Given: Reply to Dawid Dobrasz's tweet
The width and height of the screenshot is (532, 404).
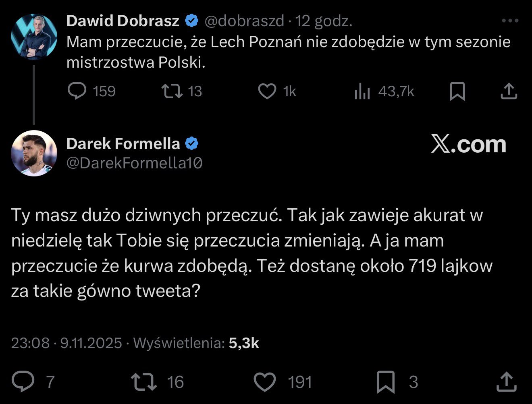Looking at the screenshot, I should 77,91.
